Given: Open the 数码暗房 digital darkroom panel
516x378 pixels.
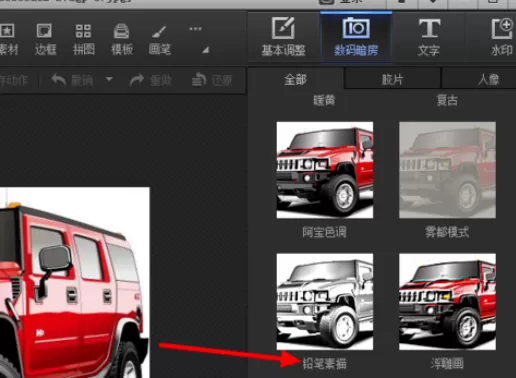Looking at the screenshot, I should pyautogui.click(x=356, y=37).
